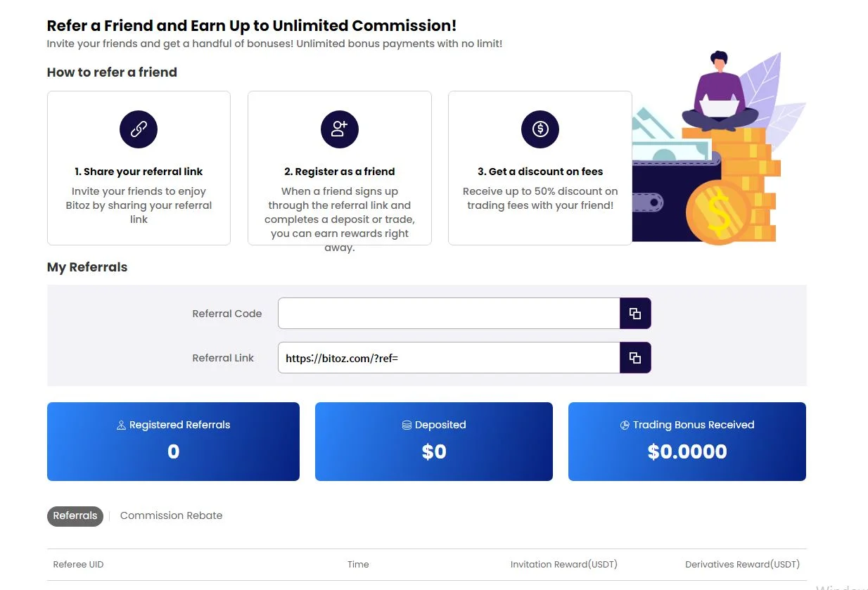This screenshot has width=868, height=590.
Task: Click the chain link icon in step 1
Action: (x=139, y=129)
